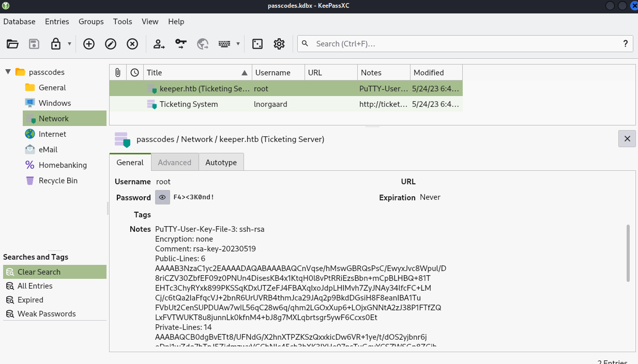Open the Groups menu

[91, 22]
